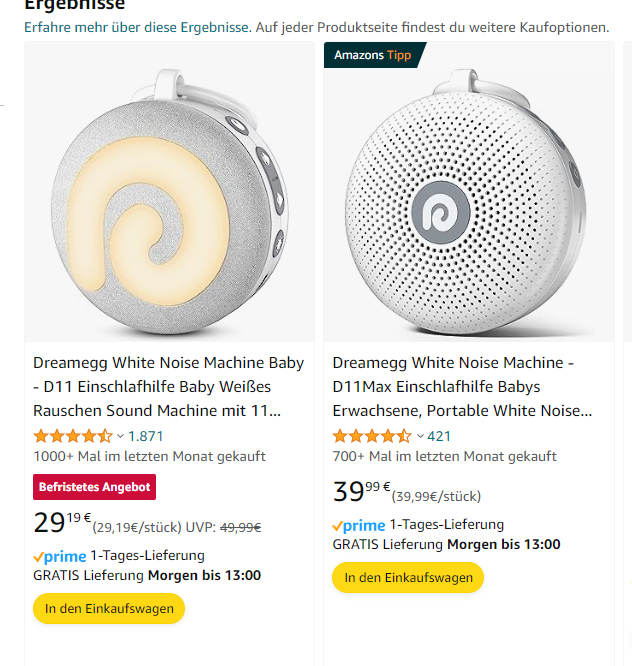The height and width of the screenshot is (666, 632).
Task: Click star rating of the D11Max product
Action: click(371, 436)
